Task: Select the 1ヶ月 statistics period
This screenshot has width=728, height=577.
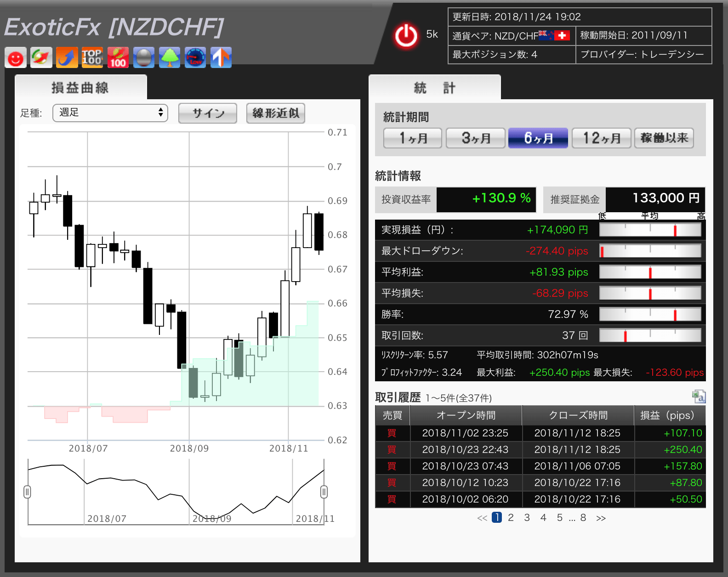Action: (x=413, y=138)
